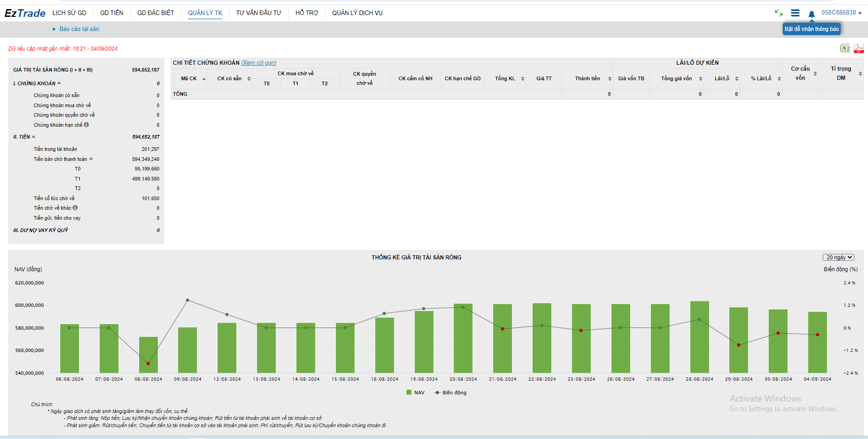The height and width of the screenshot is (439, 868).
Task: Sort by Thành tiền column
Action: click(610, 79)
